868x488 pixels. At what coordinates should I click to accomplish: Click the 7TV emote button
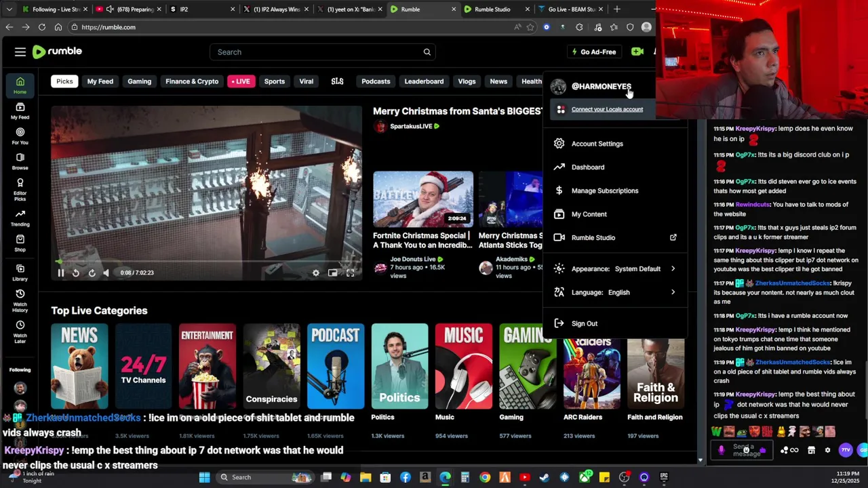pos(846,450)
